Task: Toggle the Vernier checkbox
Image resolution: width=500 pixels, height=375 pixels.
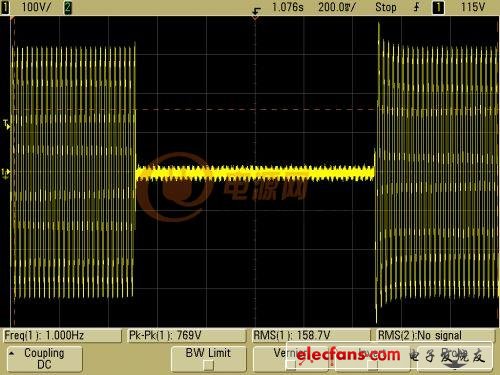Action: pyautogui.click(x=291, y=365)
